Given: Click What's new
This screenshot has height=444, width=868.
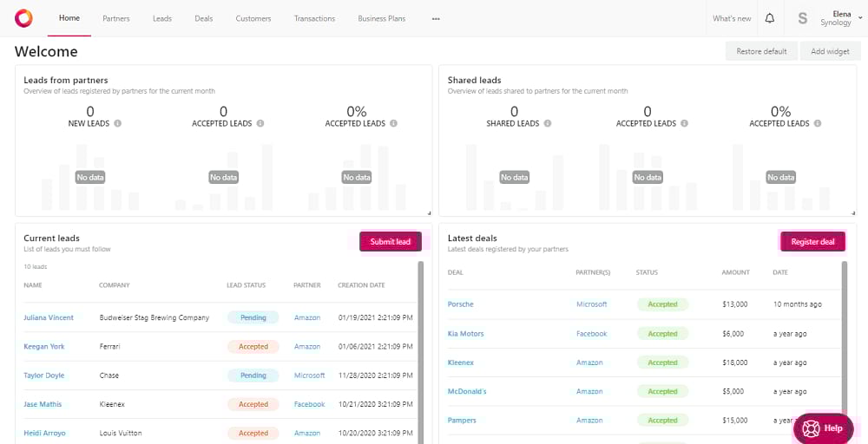Looking at the screenshot, I should pos(732,18).
